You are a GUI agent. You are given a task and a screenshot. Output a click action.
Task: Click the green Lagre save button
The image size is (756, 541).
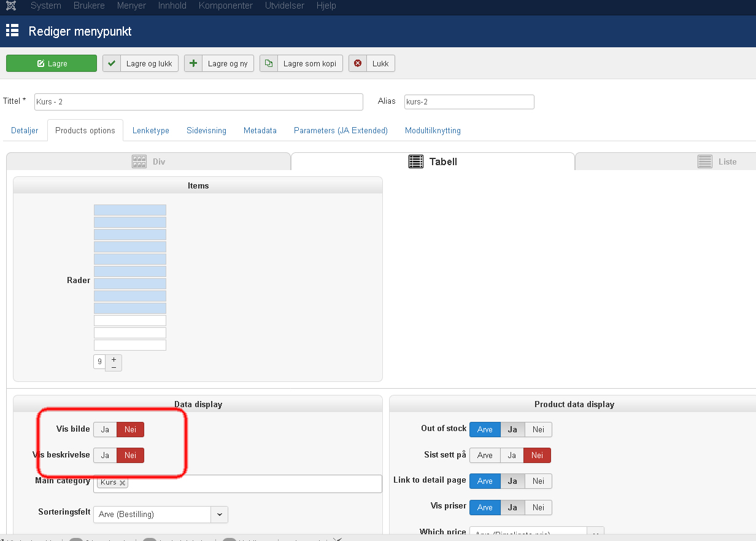pyautogui.click(x=52, y=63)
